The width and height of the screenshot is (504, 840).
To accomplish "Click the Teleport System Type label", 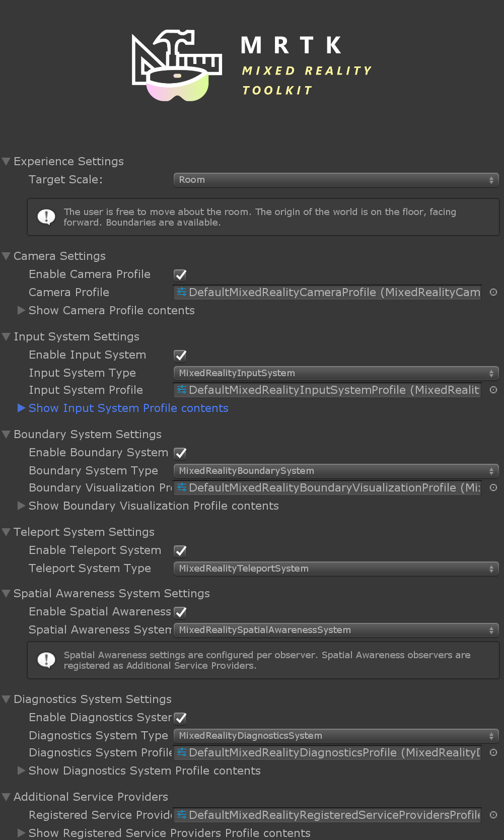I will pyautogui.click(x=90, y=569).
